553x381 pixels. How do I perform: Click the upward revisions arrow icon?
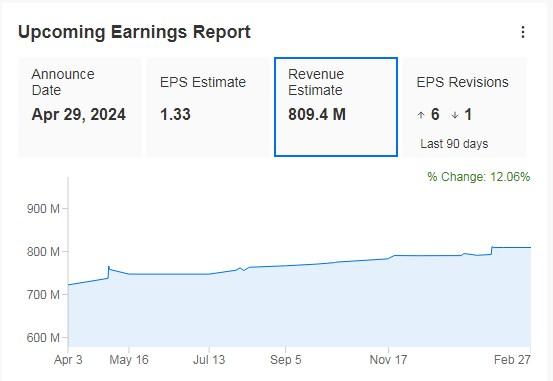click(420, 115)
